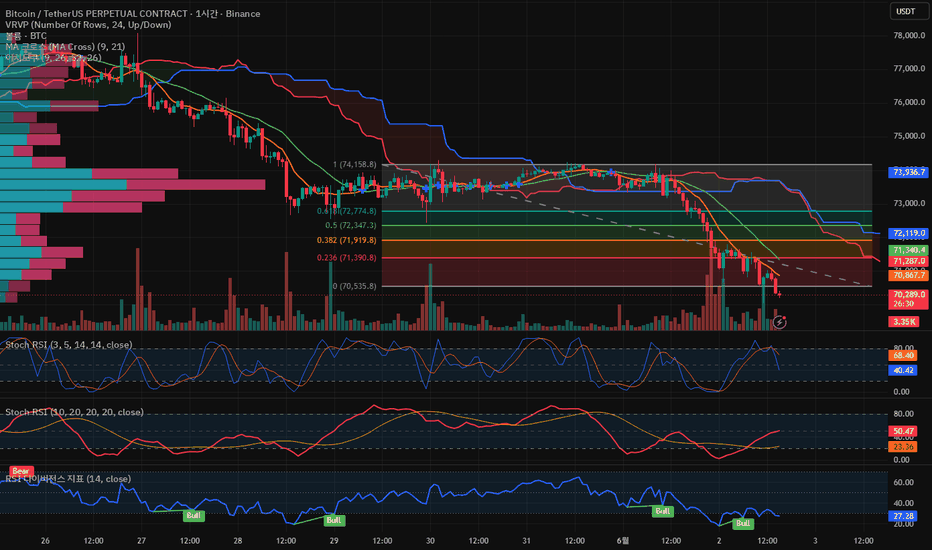Image resolution: width=932 pixels, height=550 pixels.
Task: Select the Stoch RSI (10, 20, 20, 20) legend
Action: tap(74, 412)
